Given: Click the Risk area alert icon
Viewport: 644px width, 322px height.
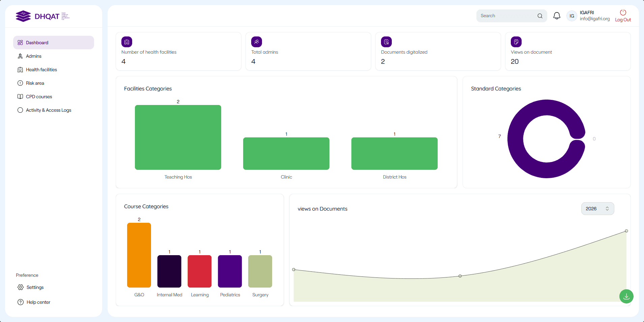Looking at the screenshot, I should click(x=20, y=83).
